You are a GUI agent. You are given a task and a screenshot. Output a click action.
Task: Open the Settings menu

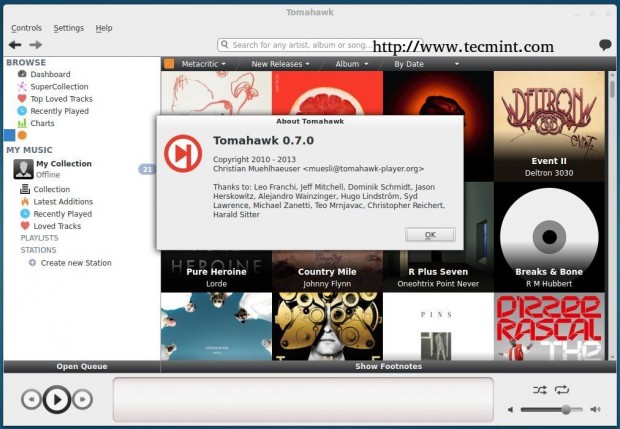[69, 28]
